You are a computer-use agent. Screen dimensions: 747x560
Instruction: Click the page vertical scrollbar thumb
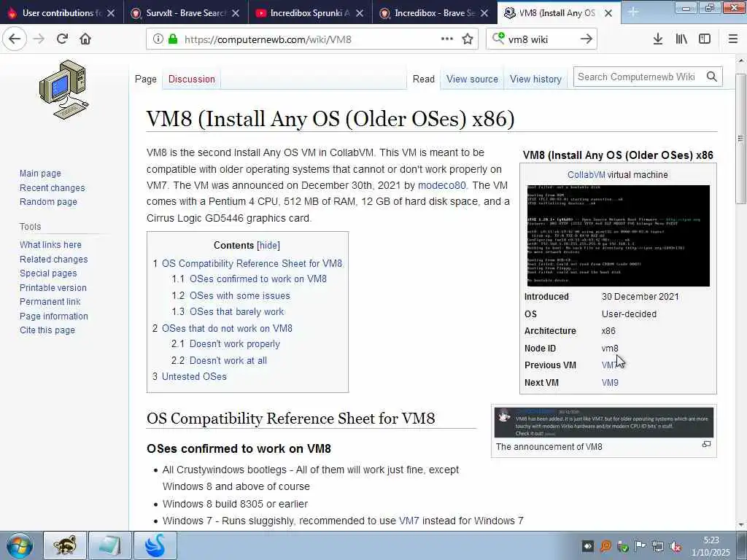(x=740, y=139)
